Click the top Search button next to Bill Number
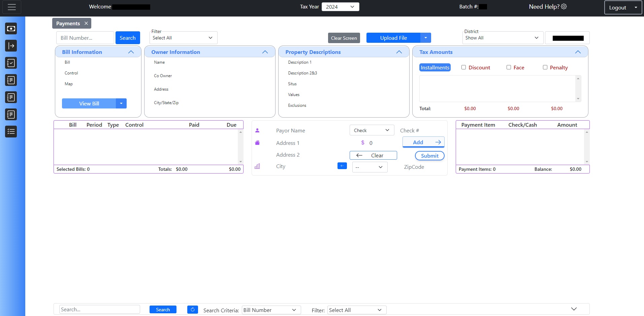This screenshot has width=644, height=316. pyautogui.click(x=128, y=38)
